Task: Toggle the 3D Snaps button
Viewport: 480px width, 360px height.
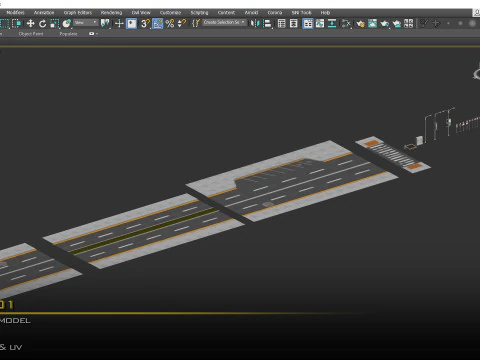Action: [145, 23]
